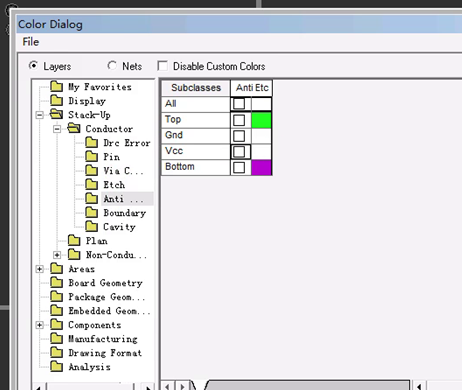Tick the Gnd row visibility checkbox
This screenshot has height=390, width=462.
(x=239, y=136)
